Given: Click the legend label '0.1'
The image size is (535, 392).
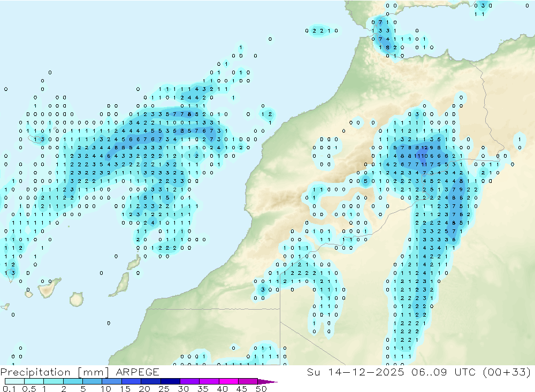Looking at the screenshot, I should [9, 389].
